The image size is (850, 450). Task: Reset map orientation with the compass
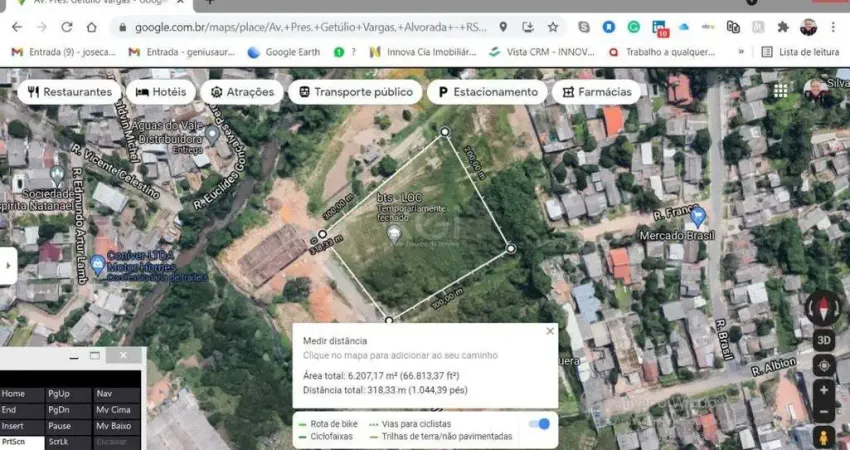click(823, 309)
